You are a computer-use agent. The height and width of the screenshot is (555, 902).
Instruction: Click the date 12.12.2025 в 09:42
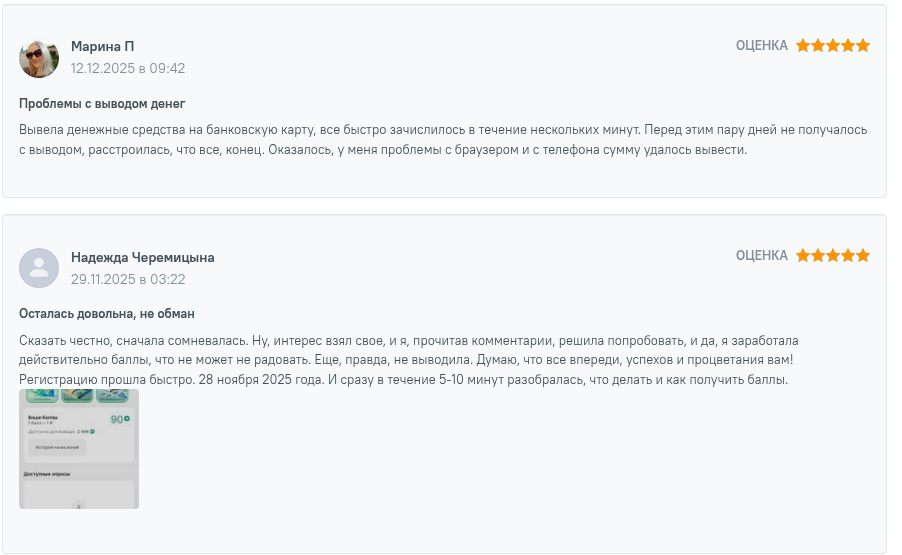[127, 69]
